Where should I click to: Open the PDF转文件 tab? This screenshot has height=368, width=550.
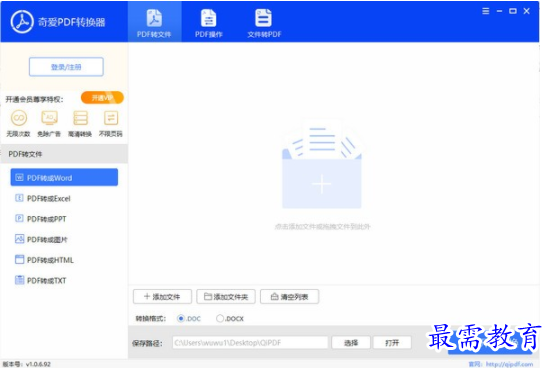[x=154, y=22]
